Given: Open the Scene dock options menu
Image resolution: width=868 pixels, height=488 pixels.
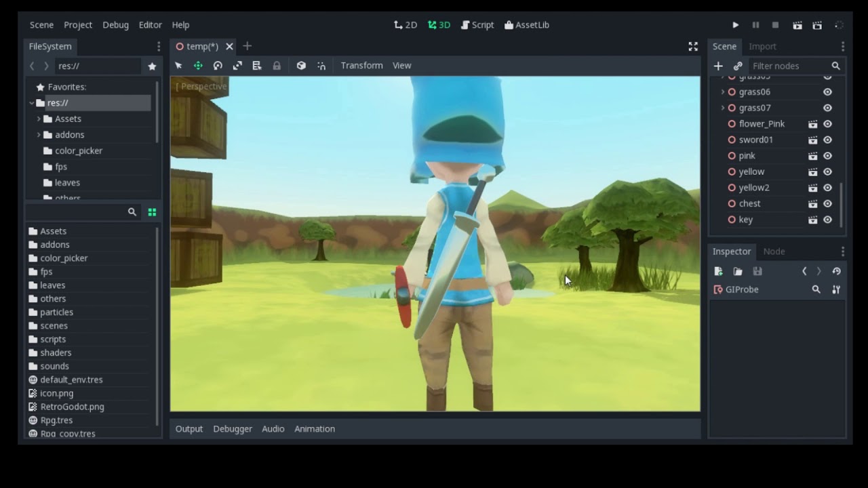Looking at the screenshot, I should click(843, 47).
